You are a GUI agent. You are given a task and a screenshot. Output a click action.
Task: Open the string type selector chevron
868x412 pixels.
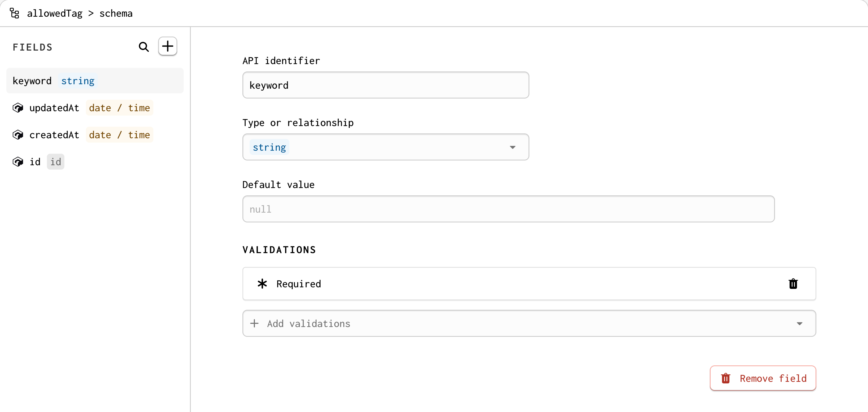513,147
